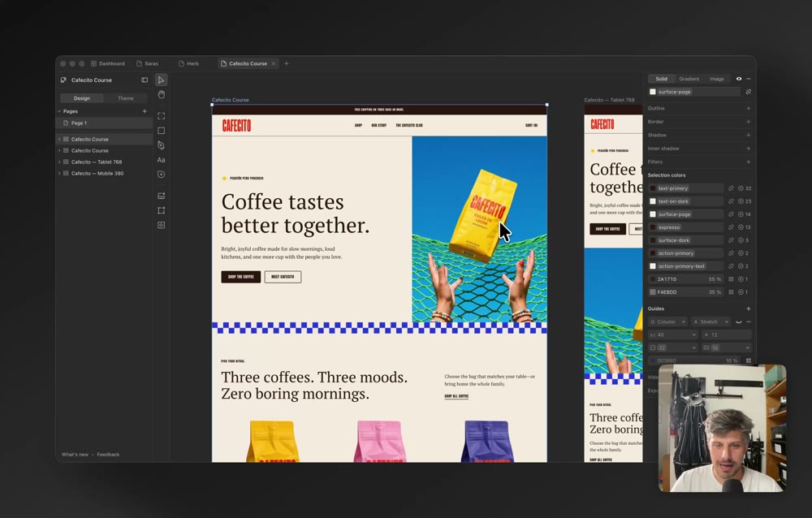This screenshot has width=812, height=518.
Task: Select the Move arrow tool
Action: click(161, 80)
